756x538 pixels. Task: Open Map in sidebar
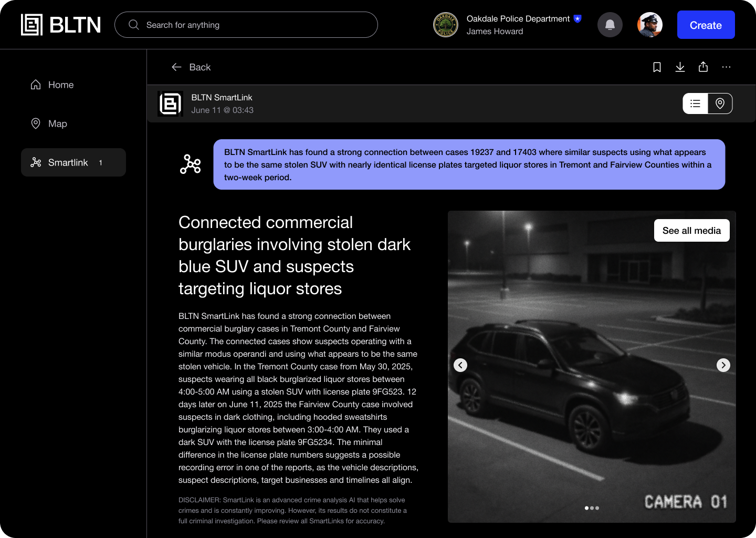click(73, 123)
